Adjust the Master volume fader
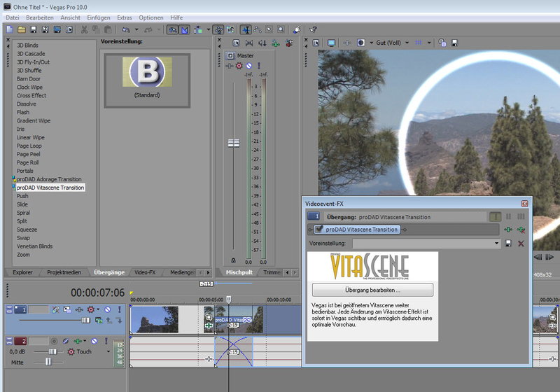This screenshot has height=392, width=560. (234, 143)
